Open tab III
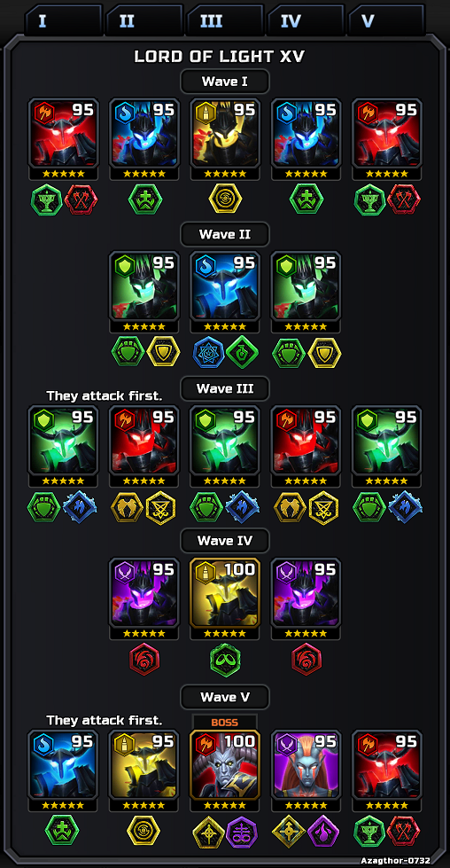The width and height of the screenshot is (450, 868). pos(225,21)
